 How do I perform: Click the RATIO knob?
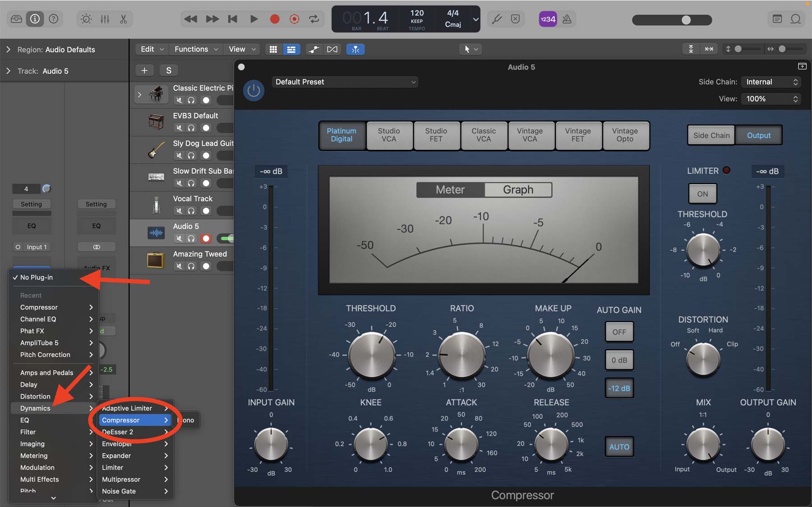coord(461,355)
